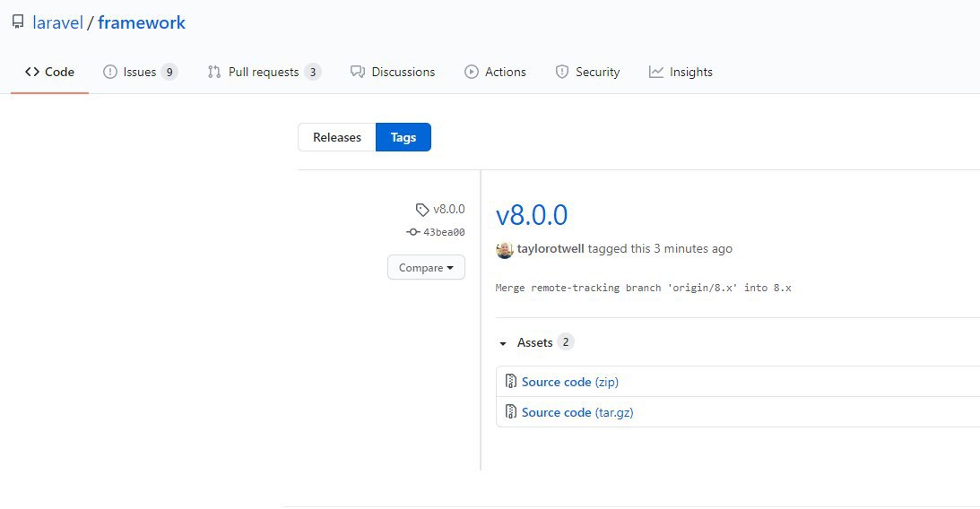
Task: Click the Pull requests branch icon
Action: (214, 72)
